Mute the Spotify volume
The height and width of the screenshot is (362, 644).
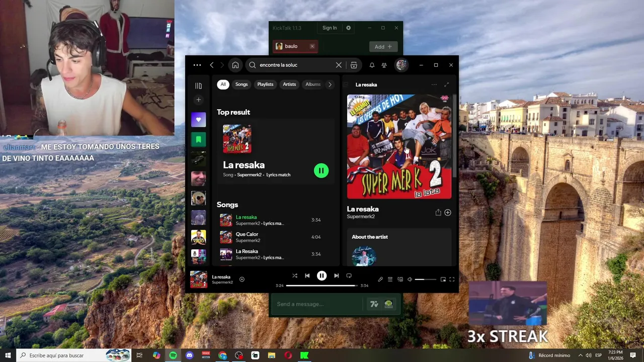point(410,279)
